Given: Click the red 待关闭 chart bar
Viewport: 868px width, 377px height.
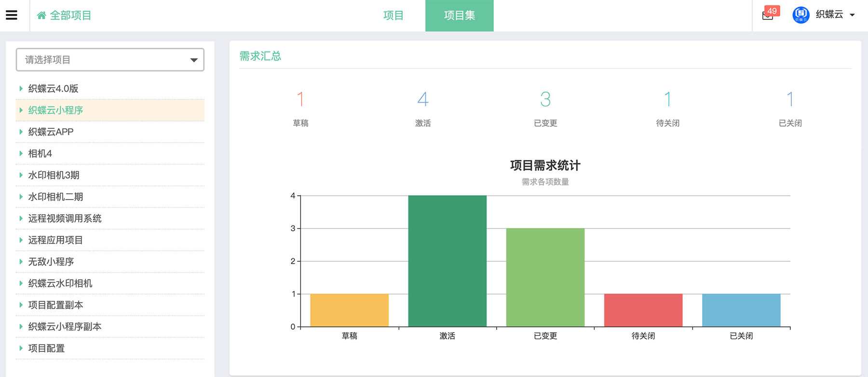Looking at the screenshot, I should [x=643, y=310].
